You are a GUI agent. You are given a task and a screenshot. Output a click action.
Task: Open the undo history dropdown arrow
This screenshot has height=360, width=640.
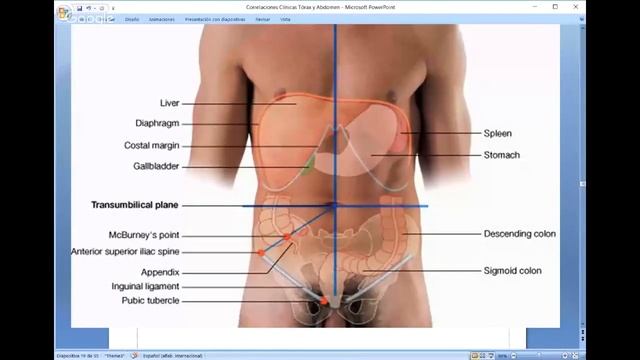tap(95, 9)
